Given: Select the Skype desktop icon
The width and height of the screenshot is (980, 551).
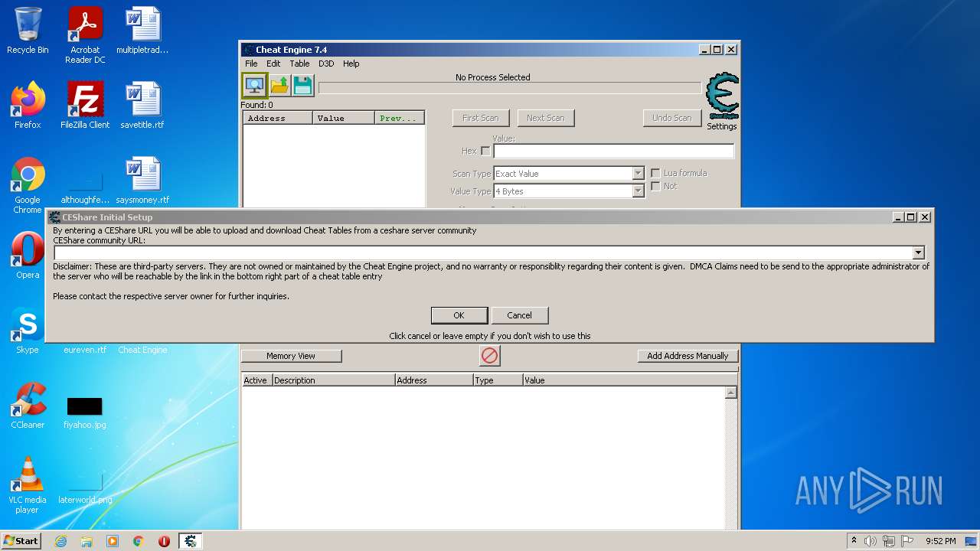Looking at the screenshot, I should pyautogui.click(x=28, y=331).
